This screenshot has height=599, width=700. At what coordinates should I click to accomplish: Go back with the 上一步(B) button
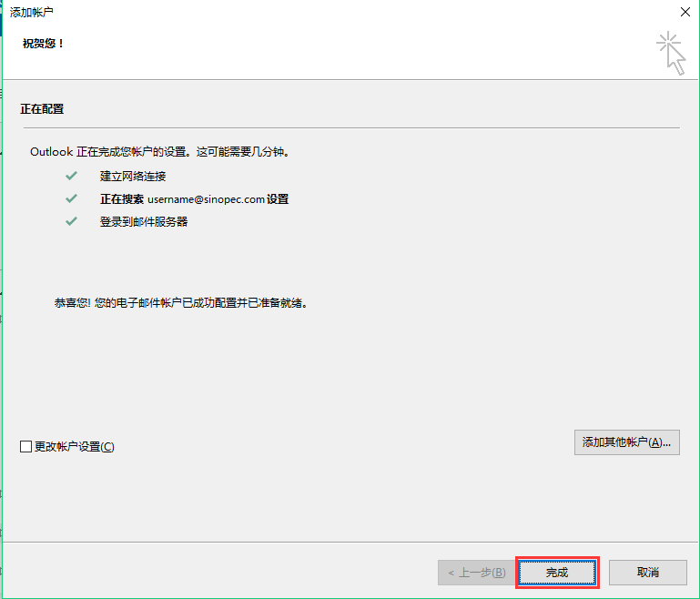[x=476, y=573]
